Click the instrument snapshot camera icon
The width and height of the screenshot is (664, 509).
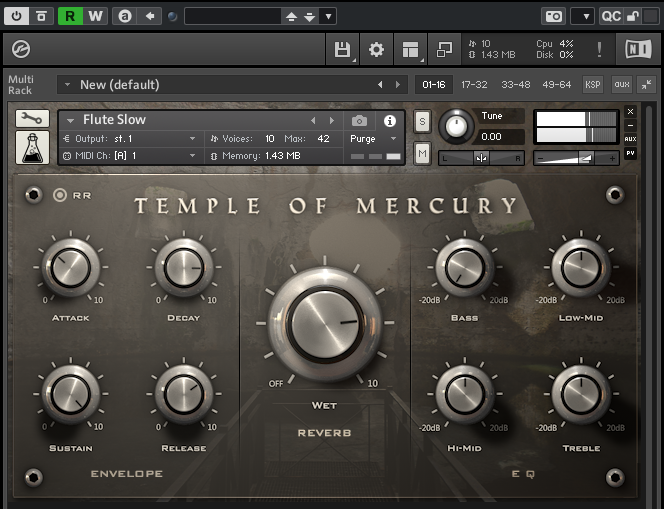[x=359, y=122]
